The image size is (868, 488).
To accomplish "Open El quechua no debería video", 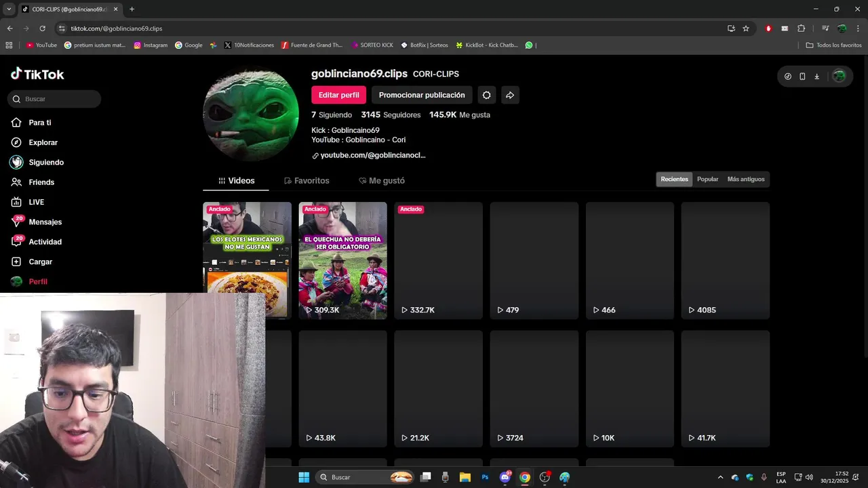I will click(x=342, y=260).
